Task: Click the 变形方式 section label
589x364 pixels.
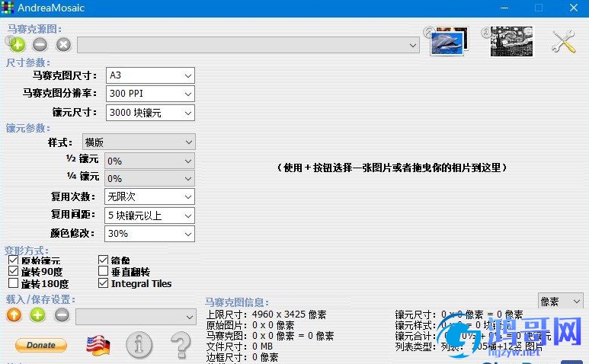Action: coord(27,251)
